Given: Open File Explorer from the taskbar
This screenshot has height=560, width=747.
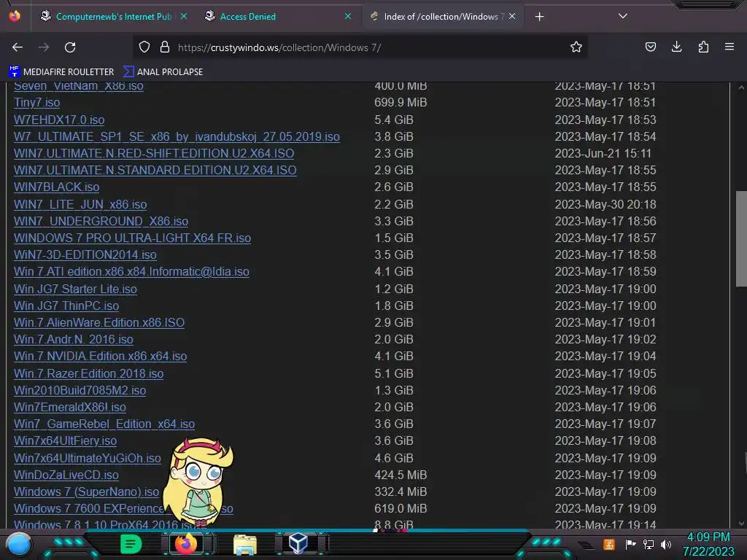Looking at the screenshot, I should pyautogui.click(x=245, y=544).
